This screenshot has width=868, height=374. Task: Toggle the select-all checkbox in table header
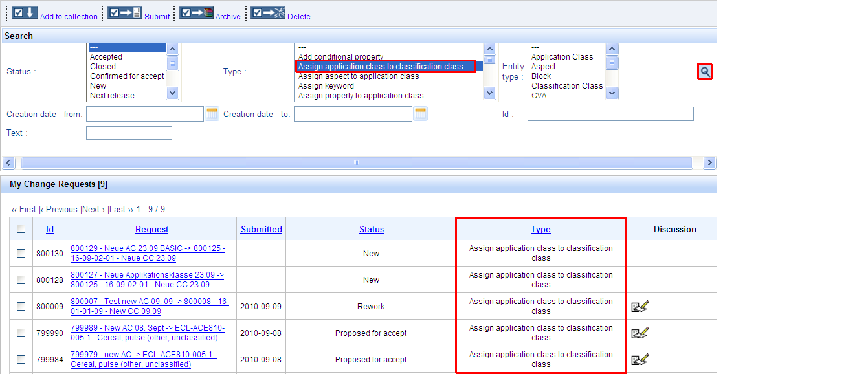[21, 229]
